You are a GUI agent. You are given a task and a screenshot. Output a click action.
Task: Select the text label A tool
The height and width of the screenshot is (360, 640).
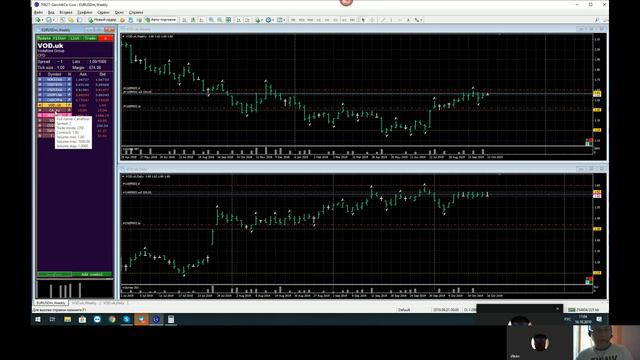(408, 20)
